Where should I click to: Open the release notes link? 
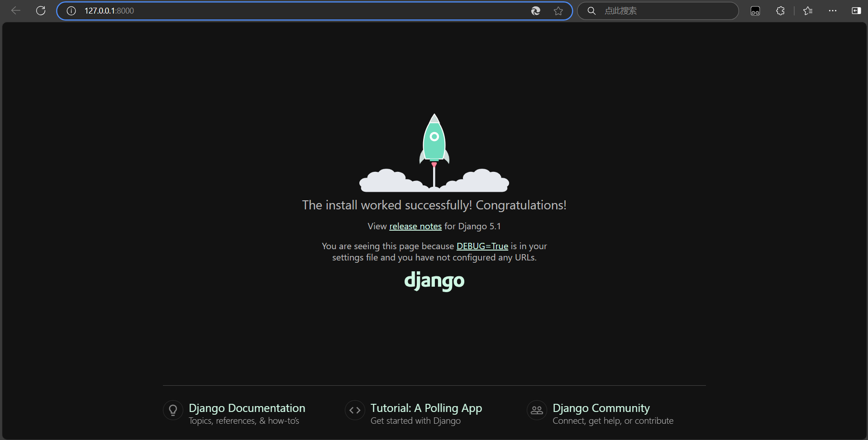click(415, 226)
